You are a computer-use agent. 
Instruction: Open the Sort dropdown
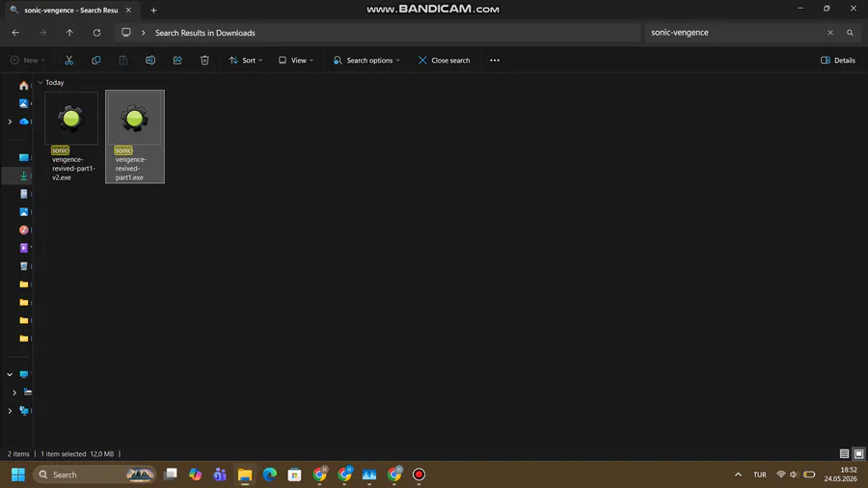(x=245, y=61)
